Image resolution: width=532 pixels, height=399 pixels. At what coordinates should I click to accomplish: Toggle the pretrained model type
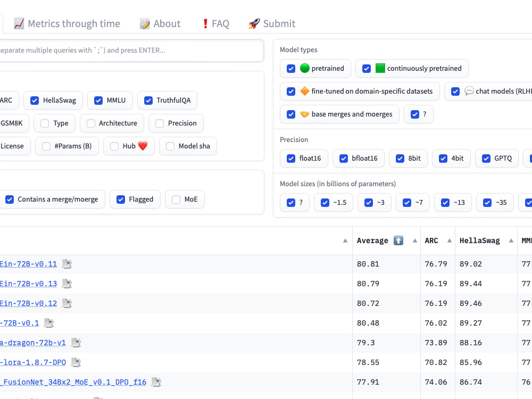point(291,69)
